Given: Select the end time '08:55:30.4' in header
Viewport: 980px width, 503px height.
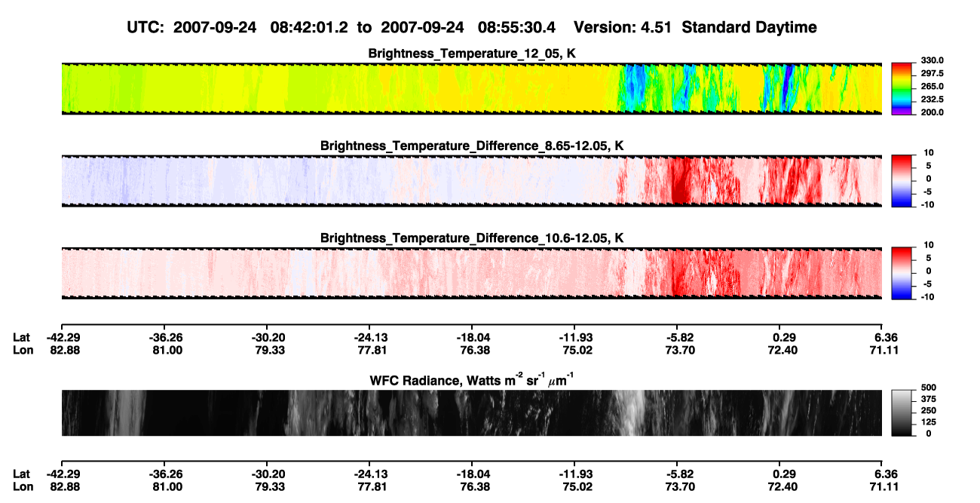Looking at the screenshot, I should pos(518,27).
